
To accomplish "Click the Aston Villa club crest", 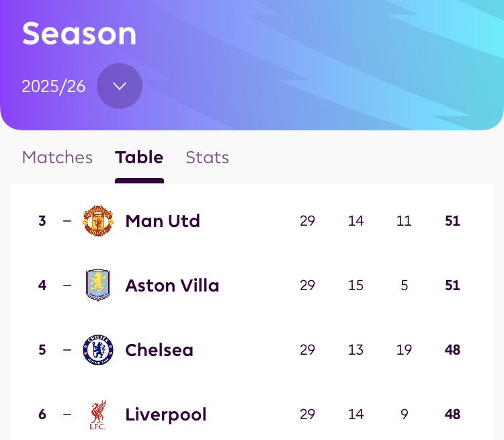I will point(98,285).
